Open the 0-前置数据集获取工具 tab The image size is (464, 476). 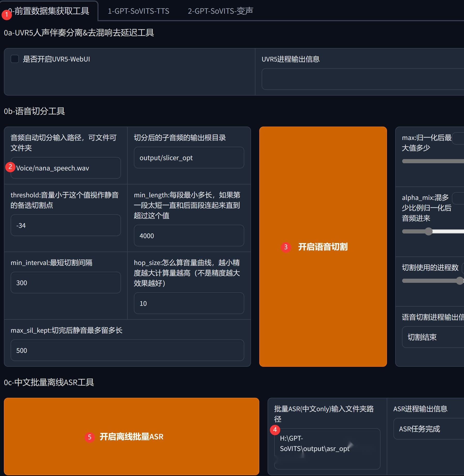(49, 11)
